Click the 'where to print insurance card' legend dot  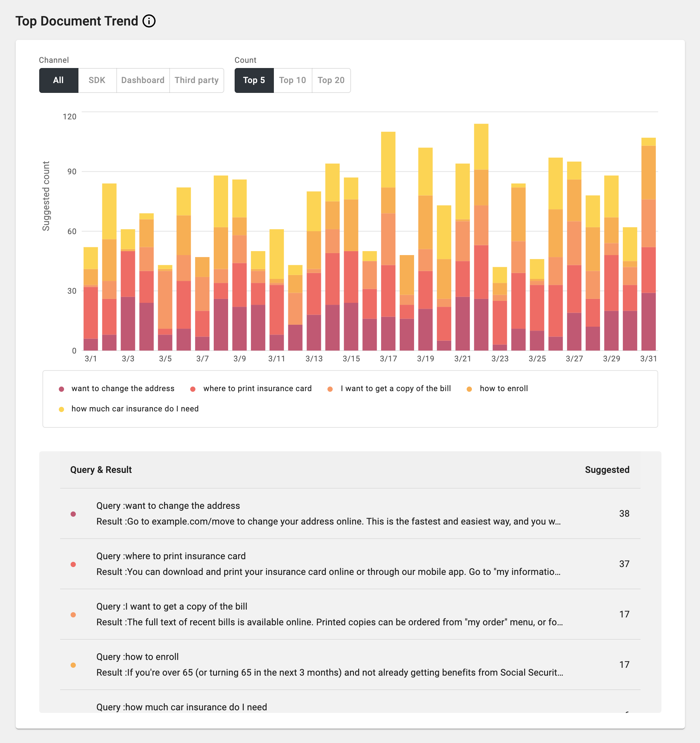(x=193, y=389)
